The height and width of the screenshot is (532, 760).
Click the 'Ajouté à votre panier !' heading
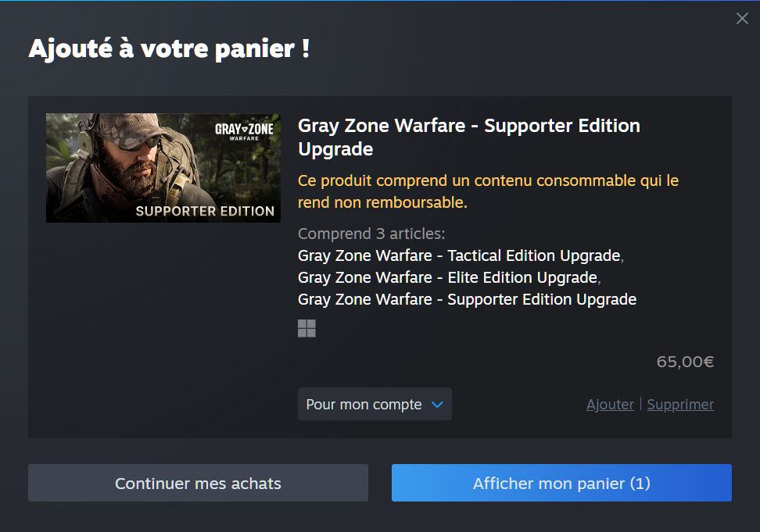pyautogui.click(x=169, y=49)
